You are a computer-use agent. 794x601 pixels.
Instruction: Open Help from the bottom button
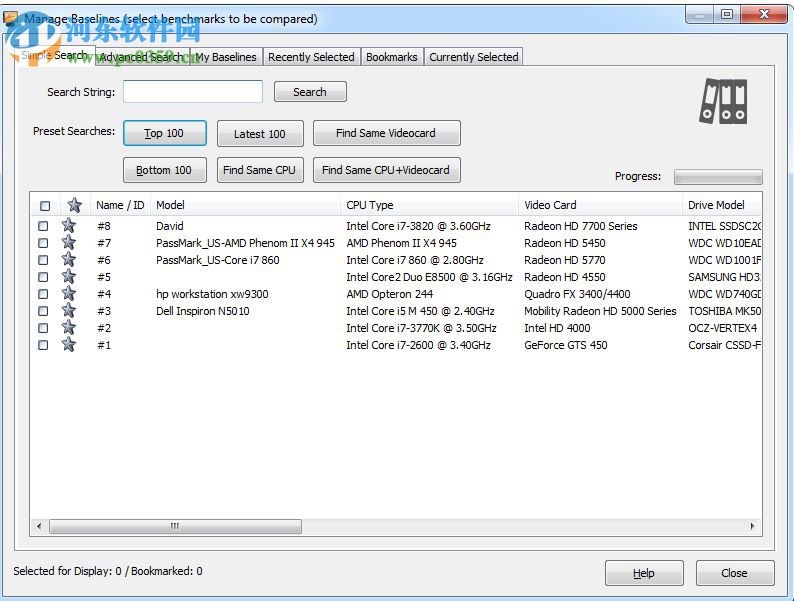(x=644, y=573)
